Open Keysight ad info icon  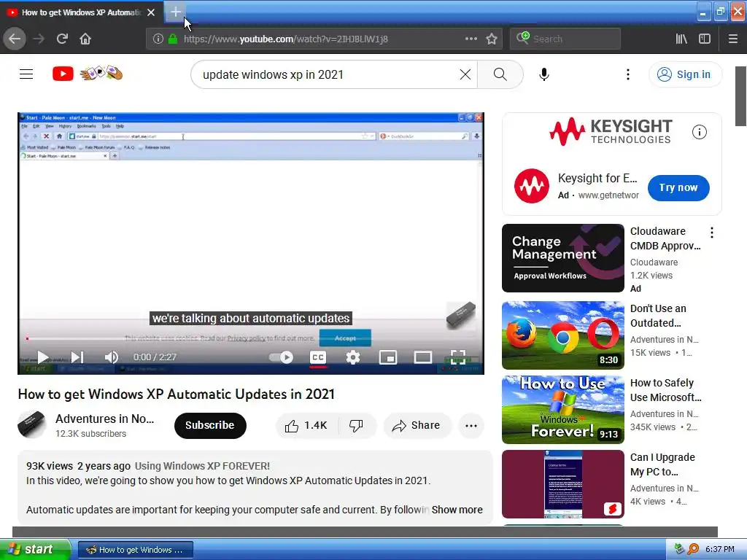[x=699, y=132]
